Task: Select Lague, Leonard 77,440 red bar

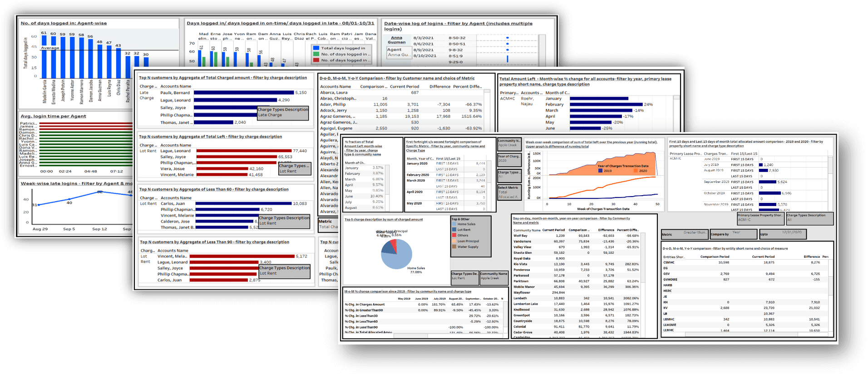Action: pos(244,151)
